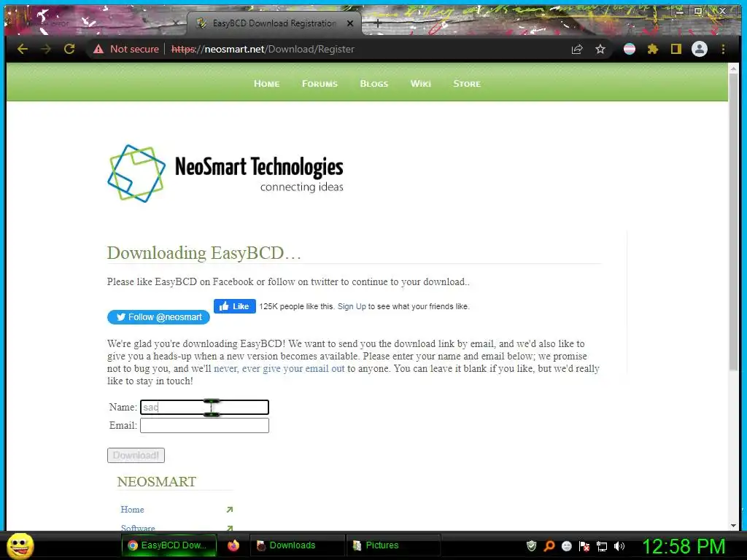Open the volume speaker tray icon
747x560 pixels.
(x=619, y=545)
